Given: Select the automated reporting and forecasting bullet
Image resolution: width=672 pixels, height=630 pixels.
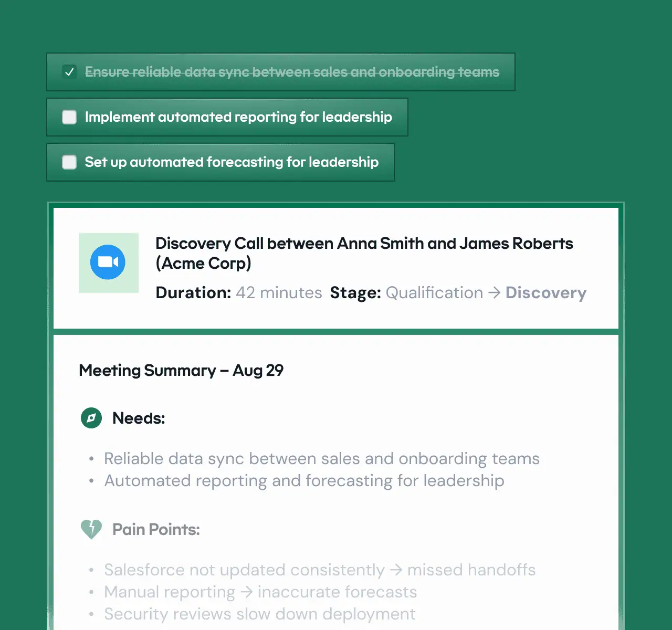Looking at the screenshot, I should click(x=304, y=481).
